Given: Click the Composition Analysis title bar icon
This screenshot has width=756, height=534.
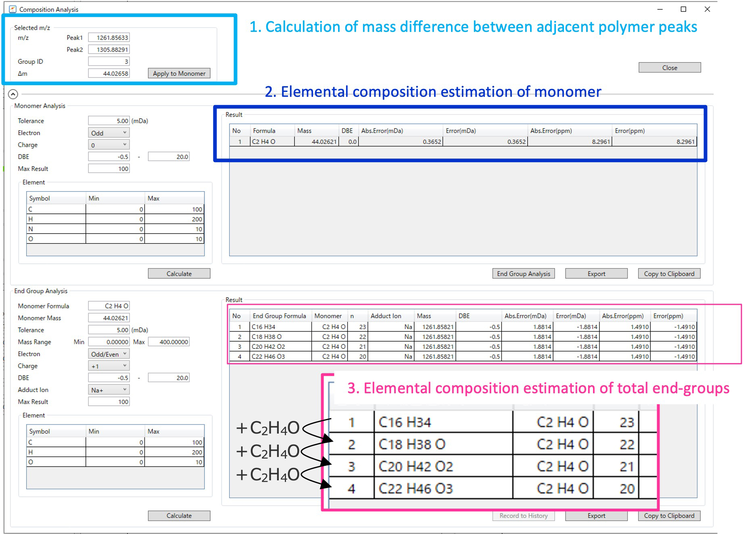Looking at the screenshot, I should (x=13, y=8).
